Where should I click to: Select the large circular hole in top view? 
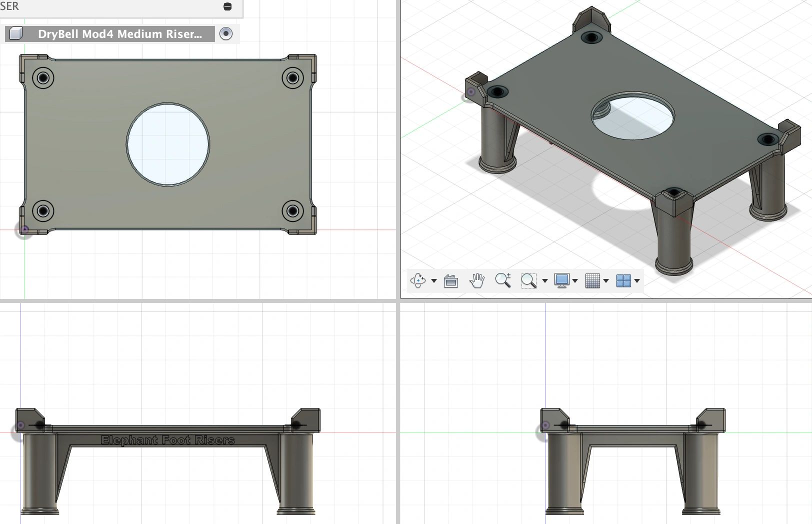click(168, 144)
